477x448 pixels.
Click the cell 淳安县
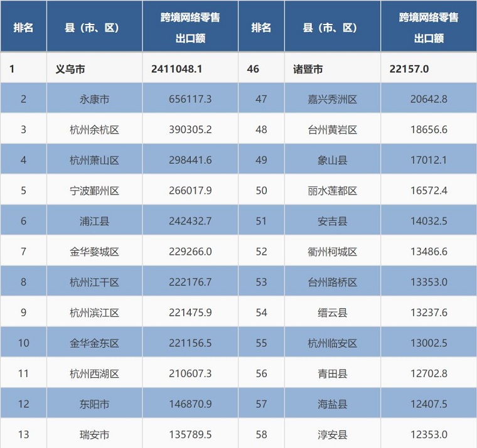(x=333, y=434)
